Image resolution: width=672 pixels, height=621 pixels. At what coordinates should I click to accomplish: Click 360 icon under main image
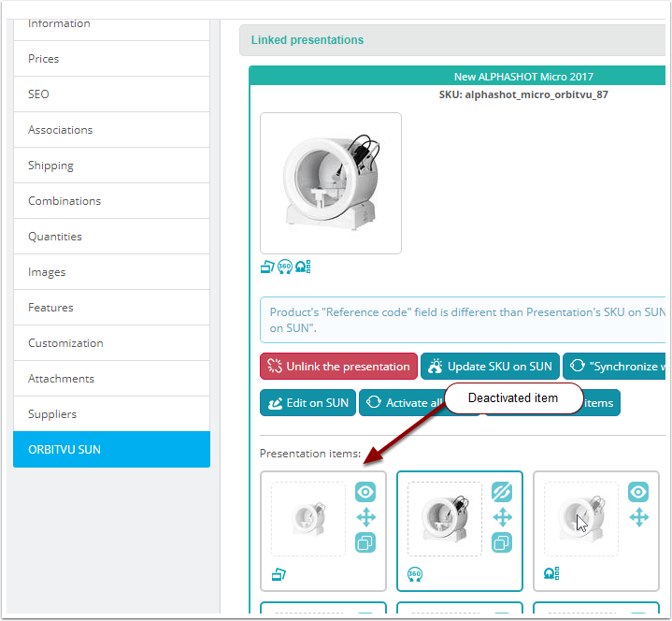coord(285,267)
